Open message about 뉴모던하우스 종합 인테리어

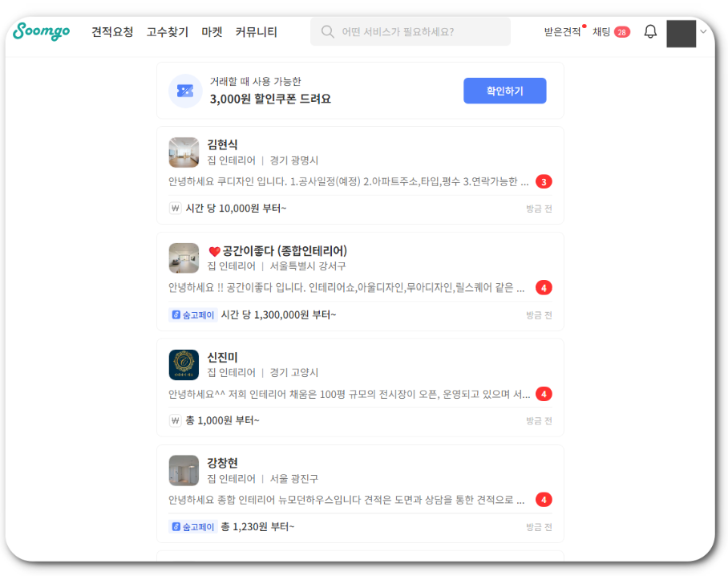click(346, 500)
